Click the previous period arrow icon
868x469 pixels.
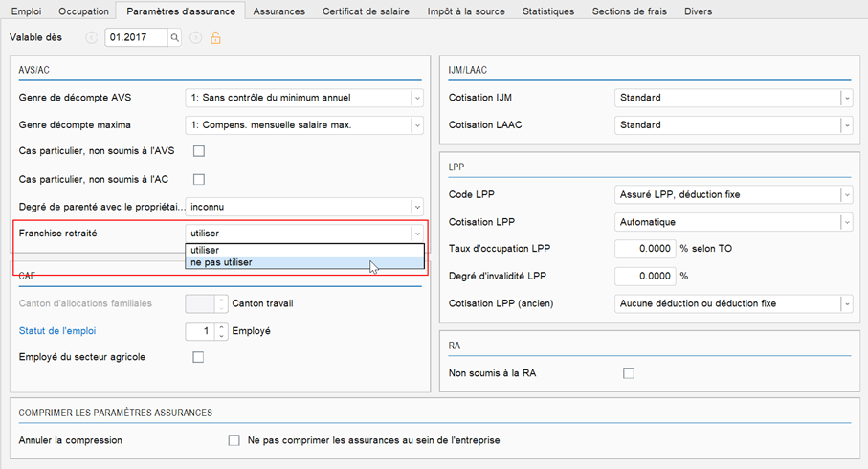[x=91, y=37]
